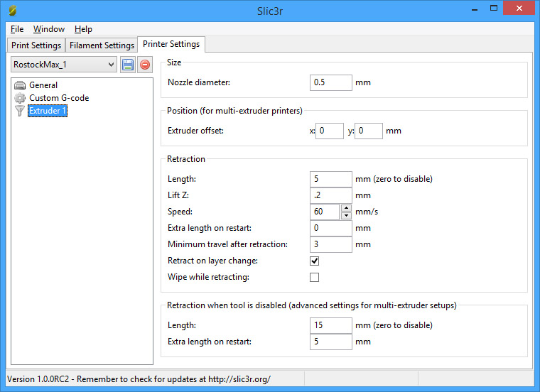Select Custom G-code in the settings tree
The height and width of the screenshot is (392, 540).
pyautogui.click(x=59, y=98)
